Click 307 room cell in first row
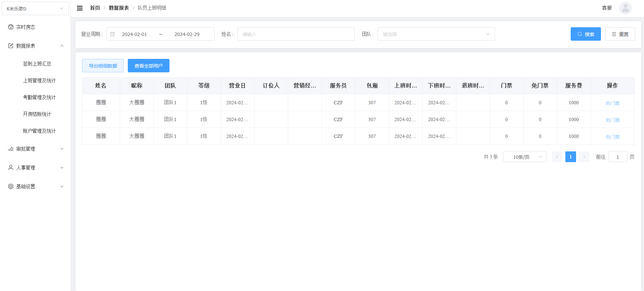Viewport: 644px width, 291px height. click(x=372, y=103)
